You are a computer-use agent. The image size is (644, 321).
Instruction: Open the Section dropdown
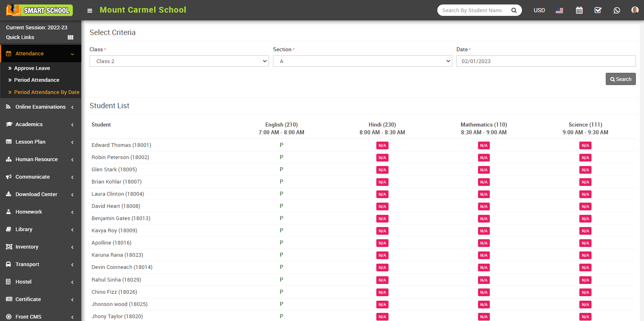pyautogui.click(x=362, y=61)
